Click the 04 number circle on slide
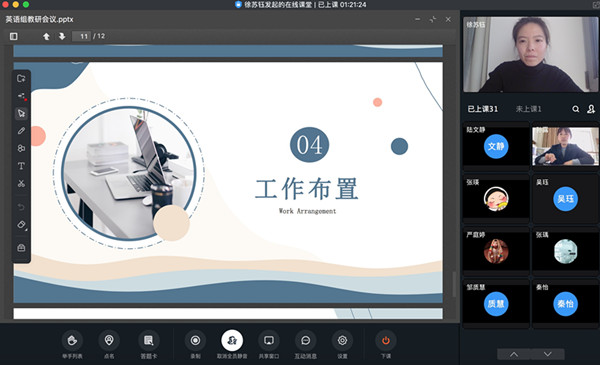The width and height of the screenshot is (600, 365). click(x=310, y=145)
